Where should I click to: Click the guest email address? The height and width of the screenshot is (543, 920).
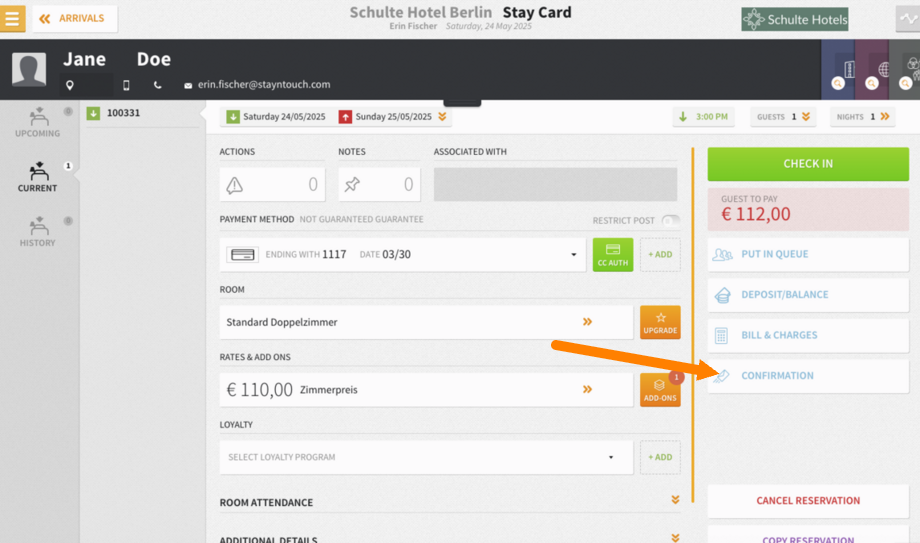click(x=264, y=85)
